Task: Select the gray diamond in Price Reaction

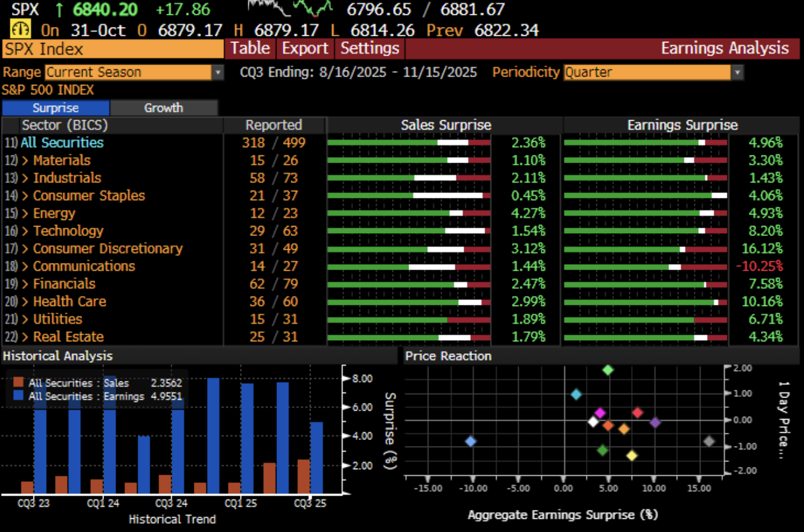Action: 709,441
